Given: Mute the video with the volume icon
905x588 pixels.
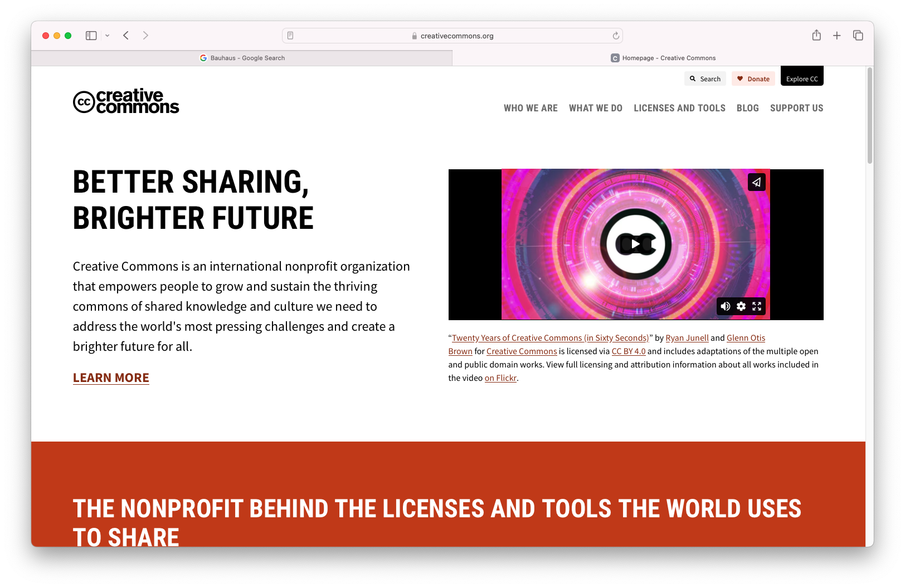Looking at the screenshot, I should [725, 306].
